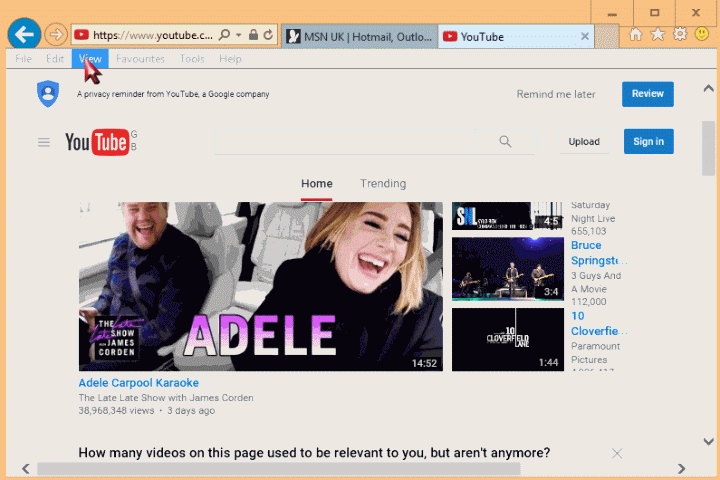
Task: Open the SNL video thumbnail
Action: coord(508,216)
